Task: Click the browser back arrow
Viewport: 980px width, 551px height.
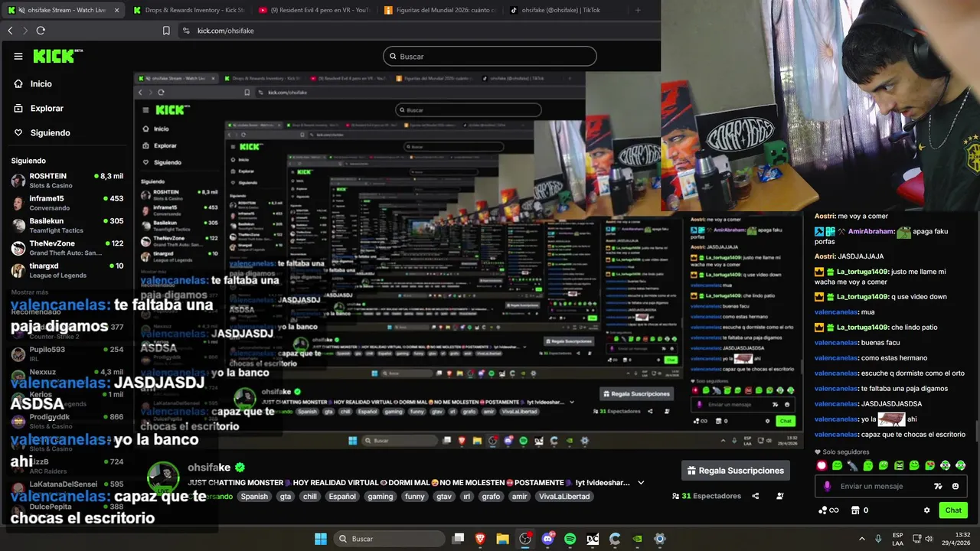Action: pos(10,31)
